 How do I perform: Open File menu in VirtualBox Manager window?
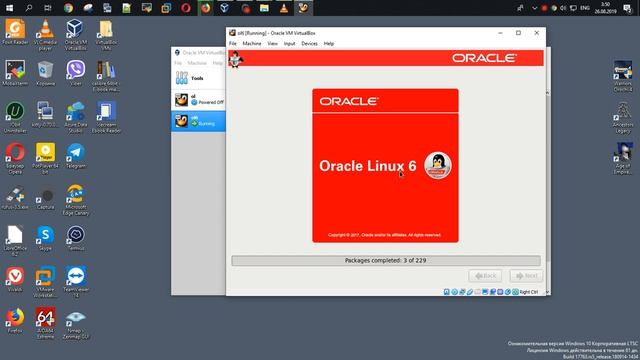click(178, 63)
